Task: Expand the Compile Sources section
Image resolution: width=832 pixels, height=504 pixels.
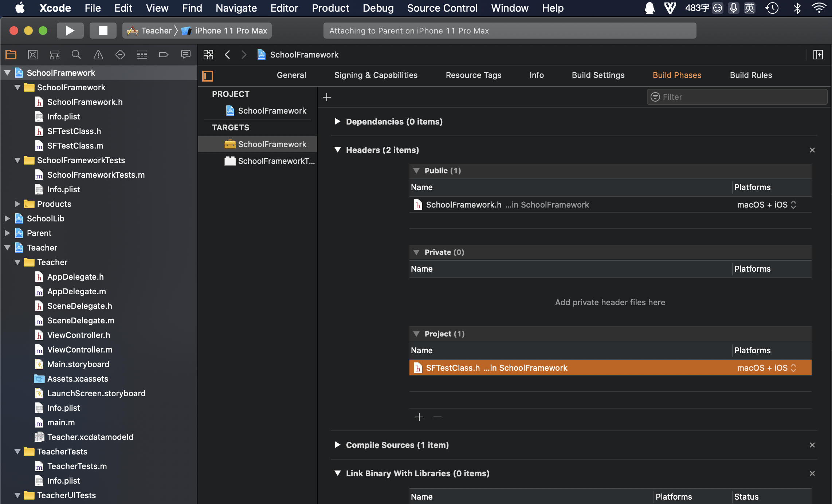Action: click(337, 445)
